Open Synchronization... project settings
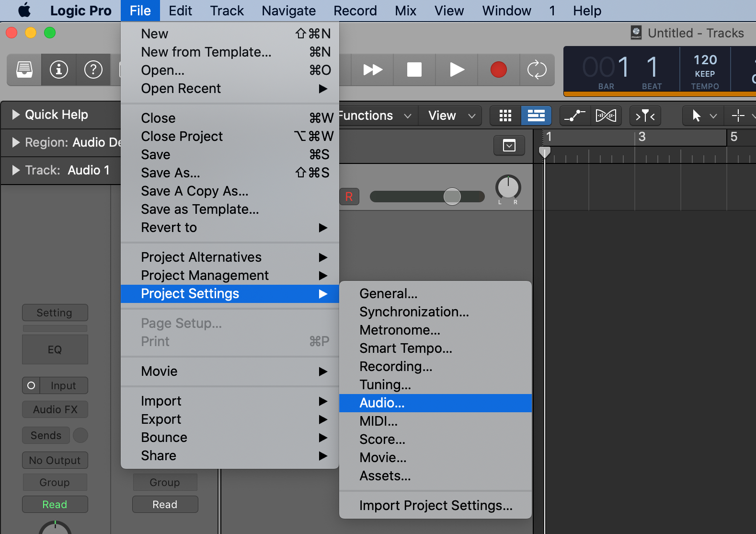This screenshot has width=756, height=534. pyautogui.click(x=435, y=312)
